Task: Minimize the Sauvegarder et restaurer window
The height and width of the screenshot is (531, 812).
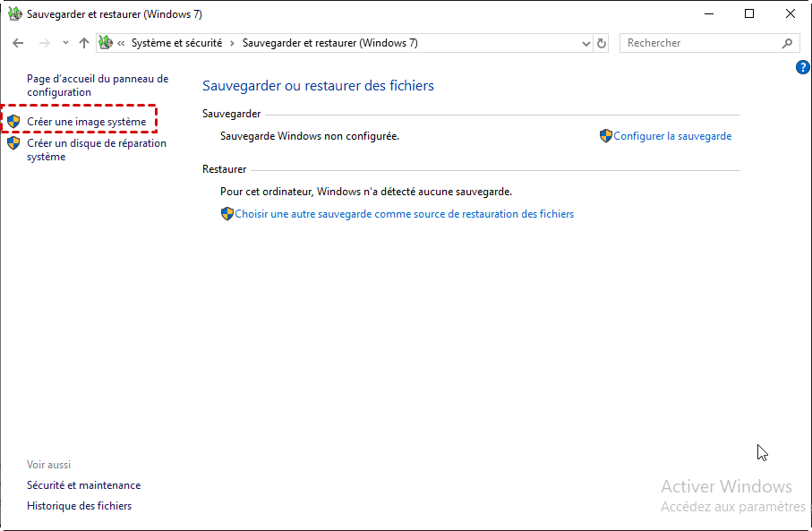Action: (709, 14)
